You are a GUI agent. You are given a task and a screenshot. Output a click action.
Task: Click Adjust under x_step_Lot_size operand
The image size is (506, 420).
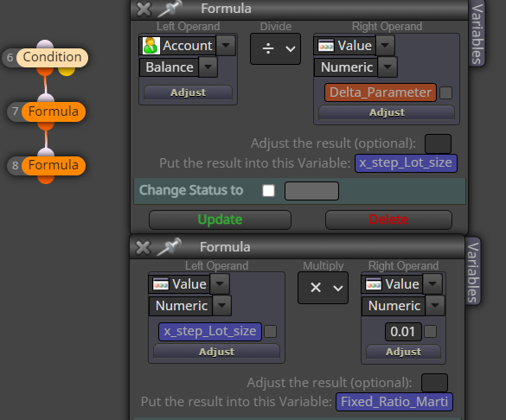(x=216, y=352)
